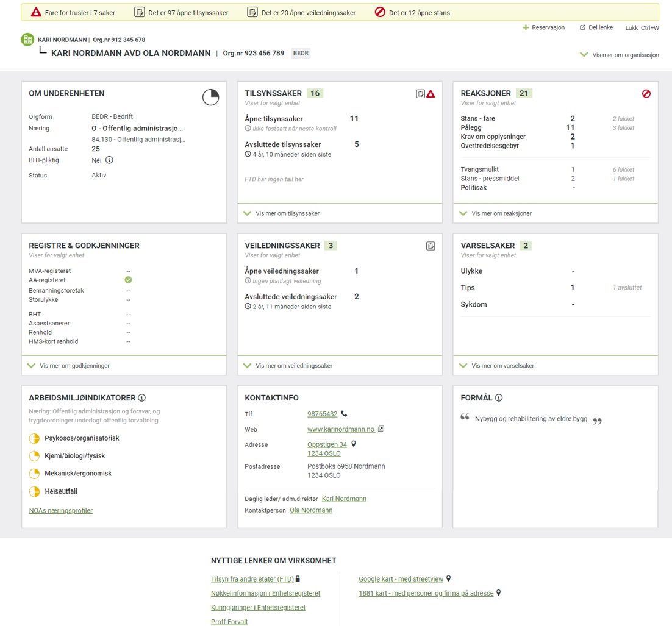Show more with Vis mer om organisasjon
The height and width of the screenshot is (626, 672).
point(620,55)
